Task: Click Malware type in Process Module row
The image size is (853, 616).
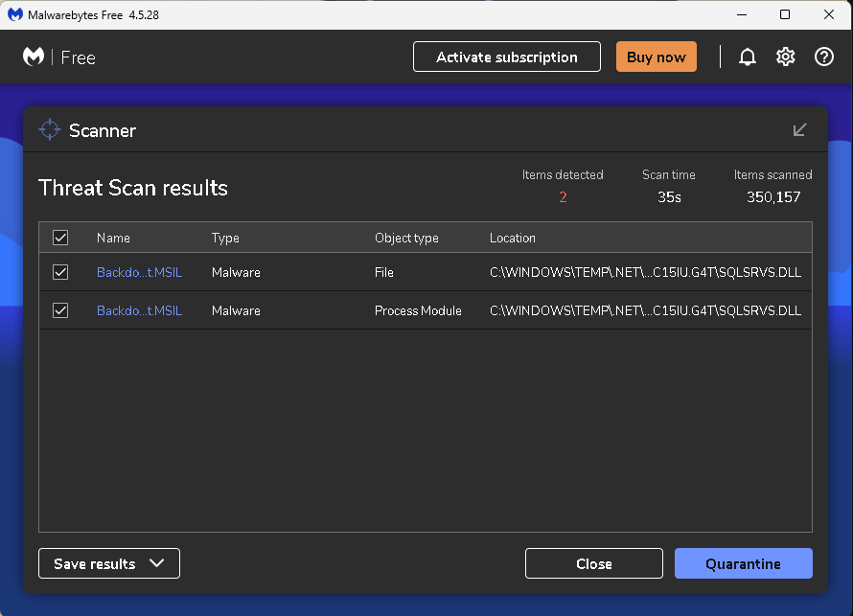Action: (x=236, y=310)
